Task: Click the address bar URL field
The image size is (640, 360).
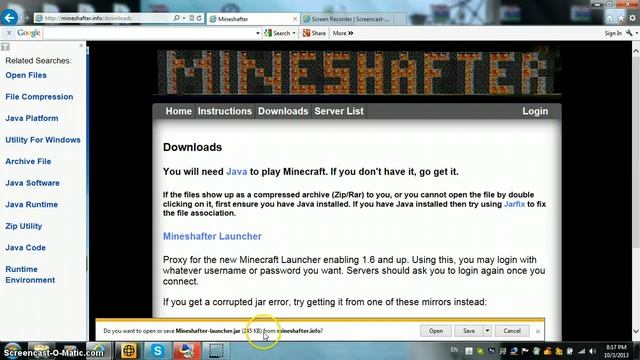Action: [104, 18]
